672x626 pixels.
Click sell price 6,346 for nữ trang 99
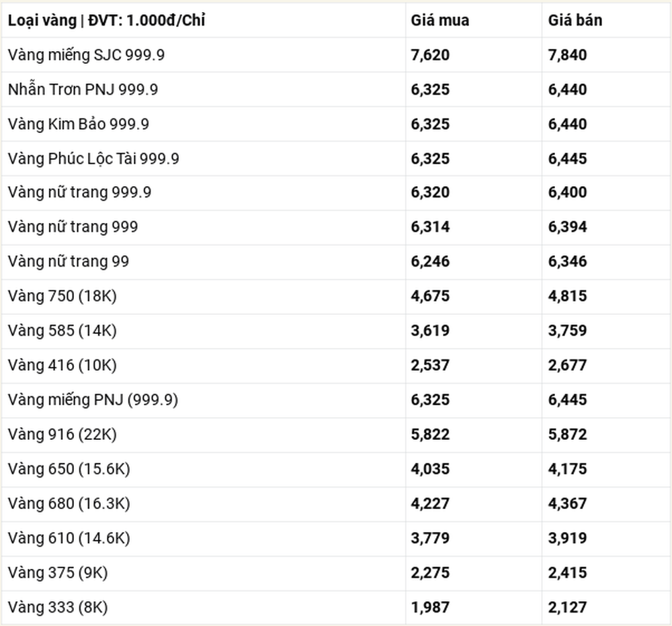567,261
